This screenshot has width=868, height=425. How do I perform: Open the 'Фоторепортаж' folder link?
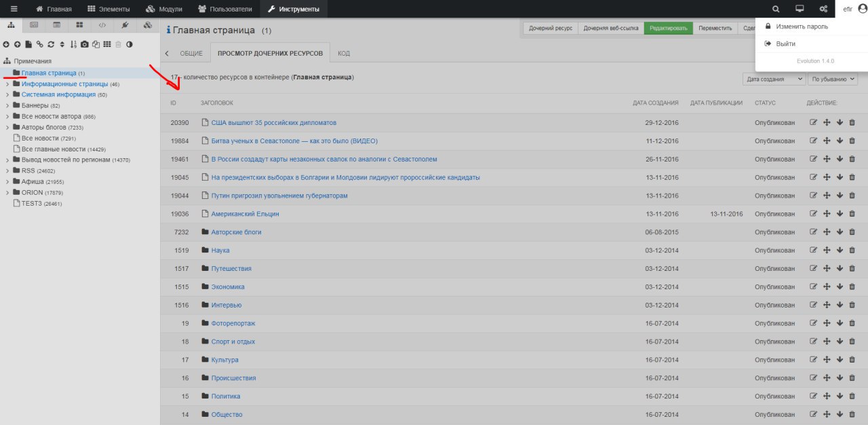233,323
